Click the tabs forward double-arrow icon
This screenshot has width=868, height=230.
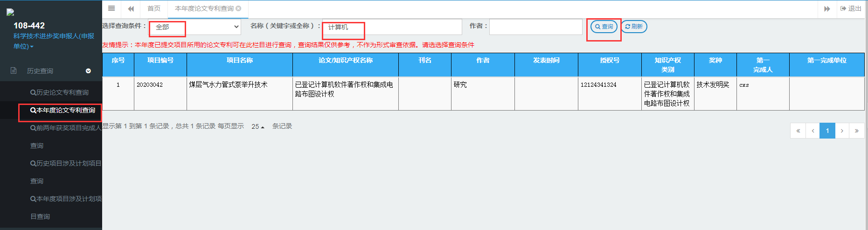point(827,9)
